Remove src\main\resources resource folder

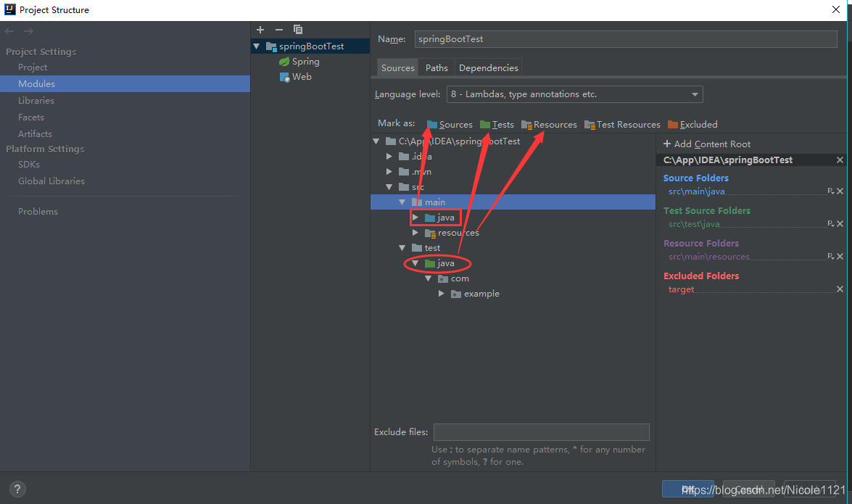840,257
